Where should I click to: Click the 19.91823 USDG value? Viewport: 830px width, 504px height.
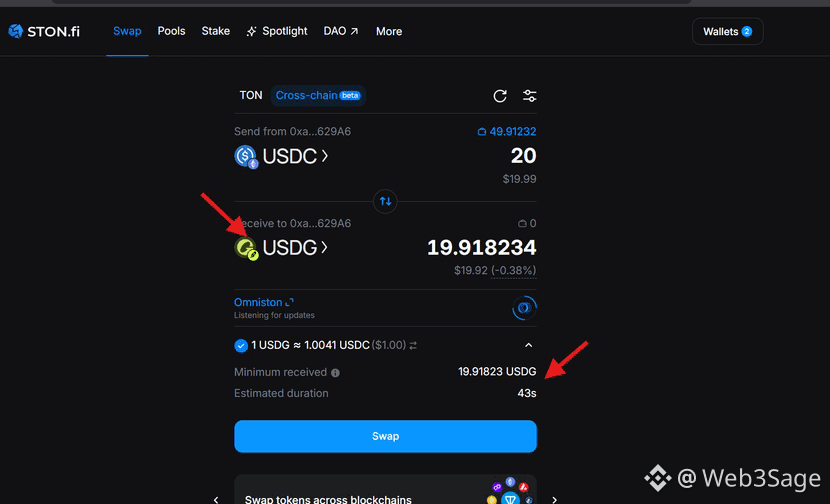click(x=497, y=372)
